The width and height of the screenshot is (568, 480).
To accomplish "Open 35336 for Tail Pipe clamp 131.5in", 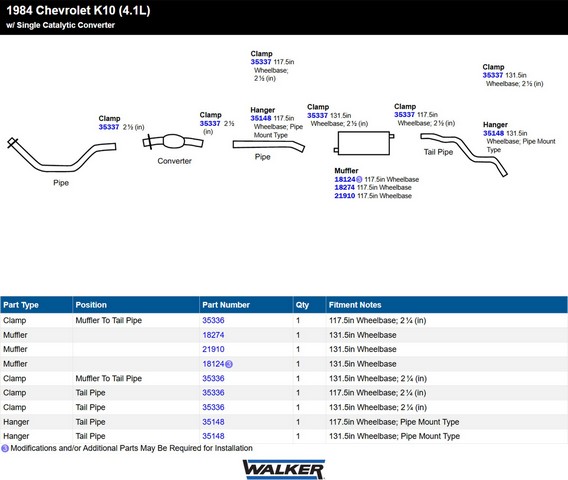I will click(213, 408).
